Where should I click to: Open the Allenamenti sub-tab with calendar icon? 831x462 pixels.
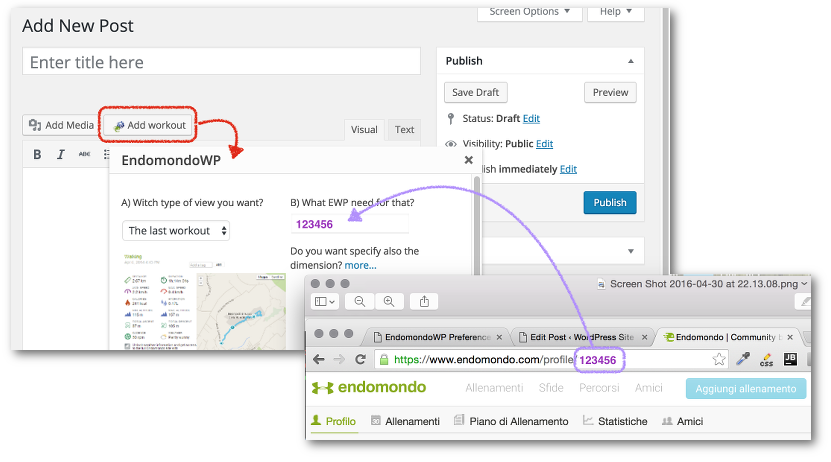(405, 421)
